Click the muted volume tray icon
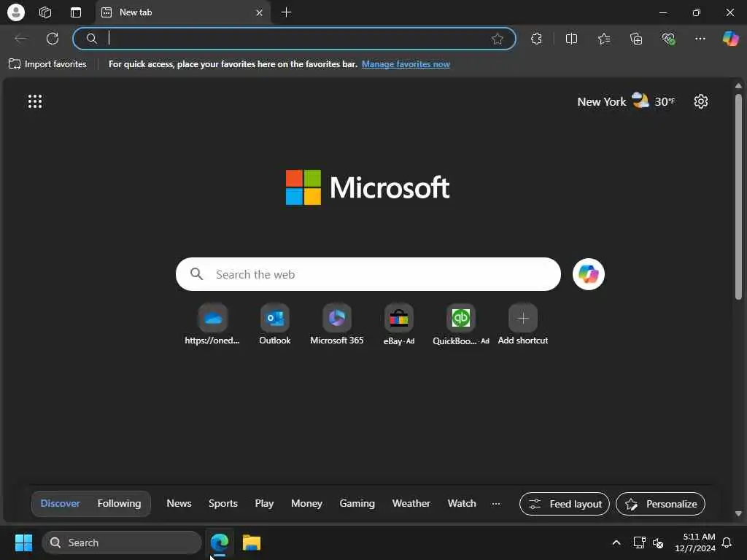This screenshot has width=747, height=560. [x=658, y=542]
